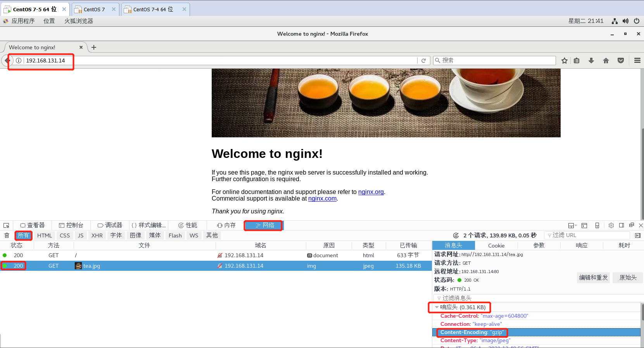Viewport: 644px width, 348px height.
Task: Open the 性能 performance tab
Action: click(187, 225)
